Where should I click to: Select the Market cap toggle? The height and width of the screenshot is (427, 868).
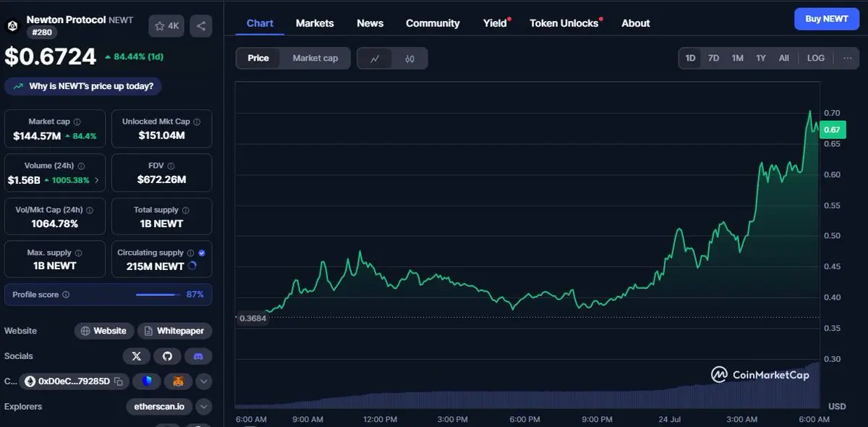(315, 58)
